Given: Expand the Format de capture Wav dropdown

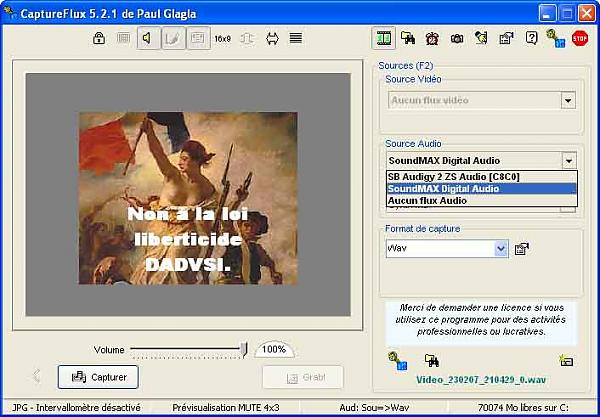Looking at the screenshot, I should [x=501, y=248].
